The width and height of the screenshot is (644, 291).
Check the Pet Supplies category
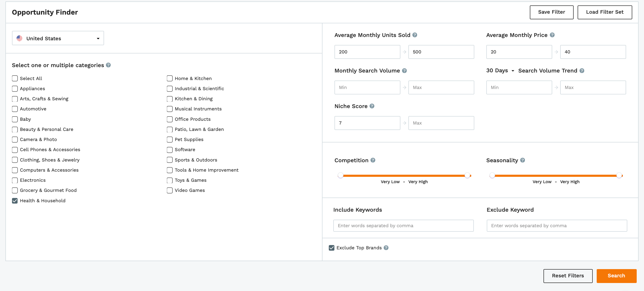(x=169, y=140)
